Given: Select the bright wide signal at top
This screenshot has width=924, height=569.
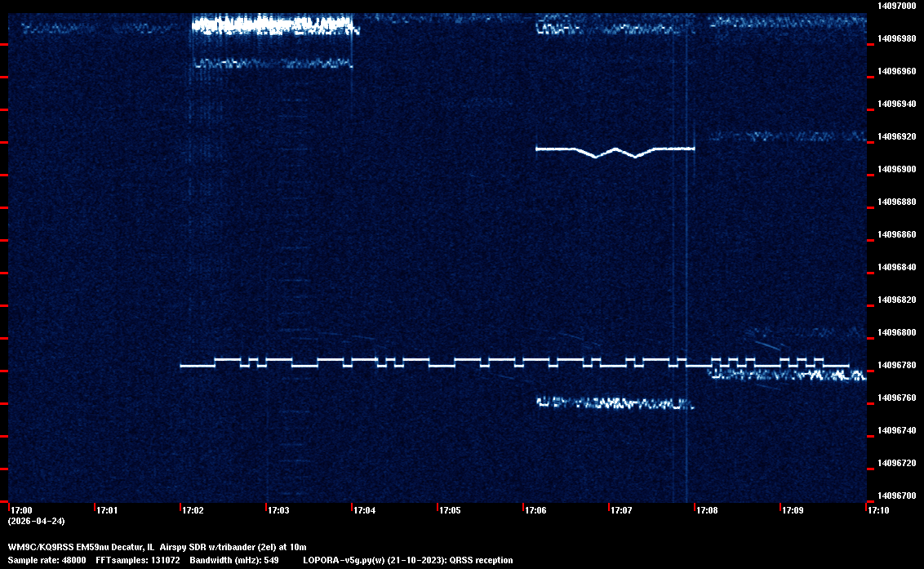Looking at the screenshot, I should pos(273,25).
